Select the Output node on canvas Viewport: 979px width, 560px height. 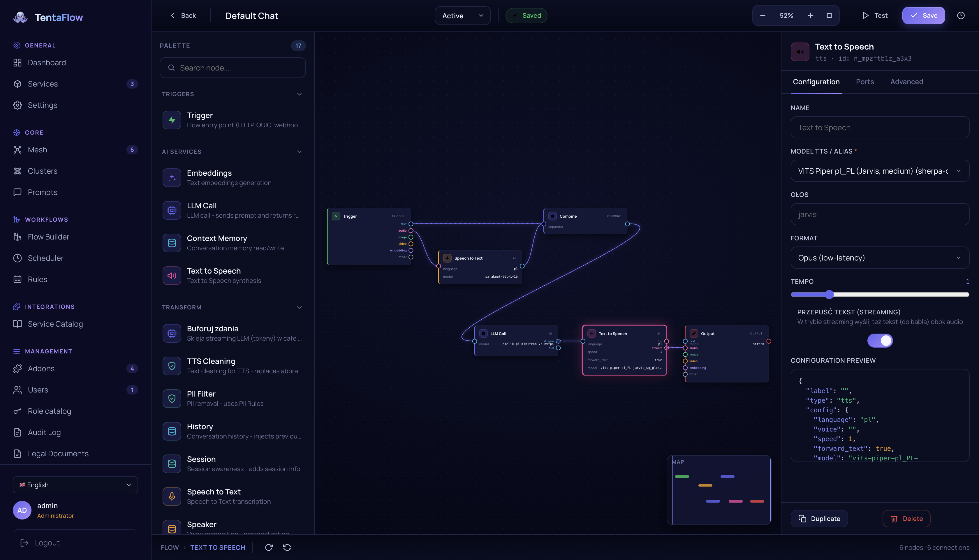click(x=726, y=354)
